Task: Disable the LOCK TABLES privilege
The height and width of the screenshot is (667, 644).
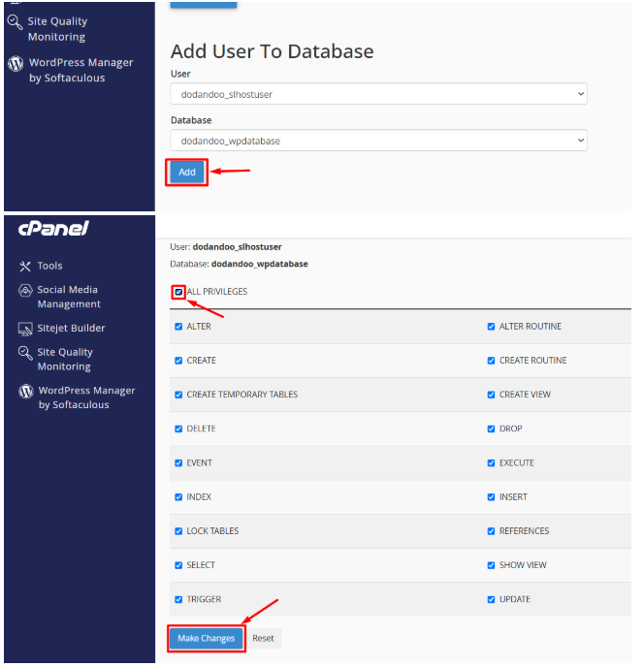Action: 178,531
